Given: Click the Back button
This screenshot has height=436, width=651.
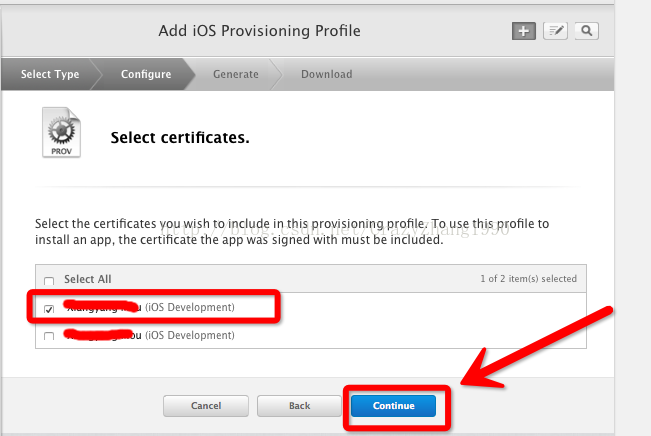Looking at the screenshot, I should pyautogui.click(x=299, y=406).
